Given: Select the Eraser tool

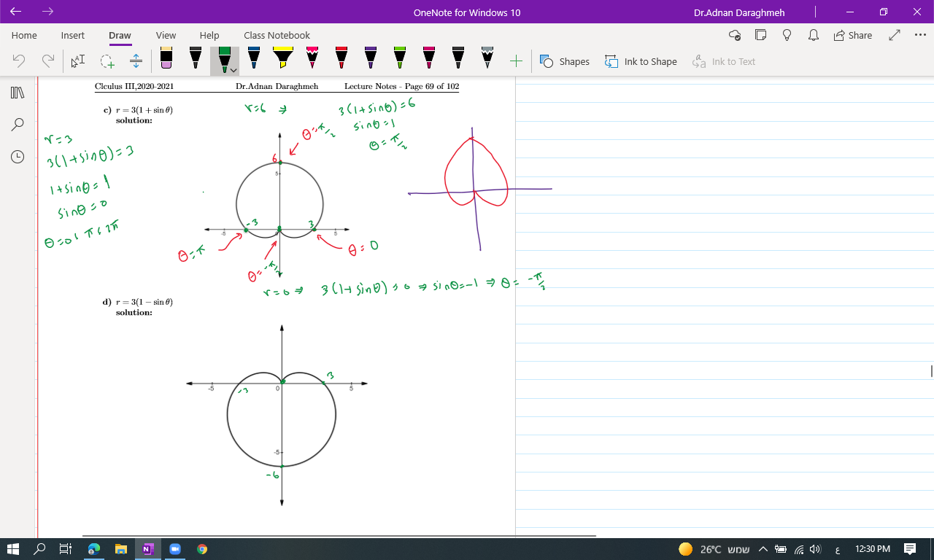Looking at the screenshot, I should 166,59.
